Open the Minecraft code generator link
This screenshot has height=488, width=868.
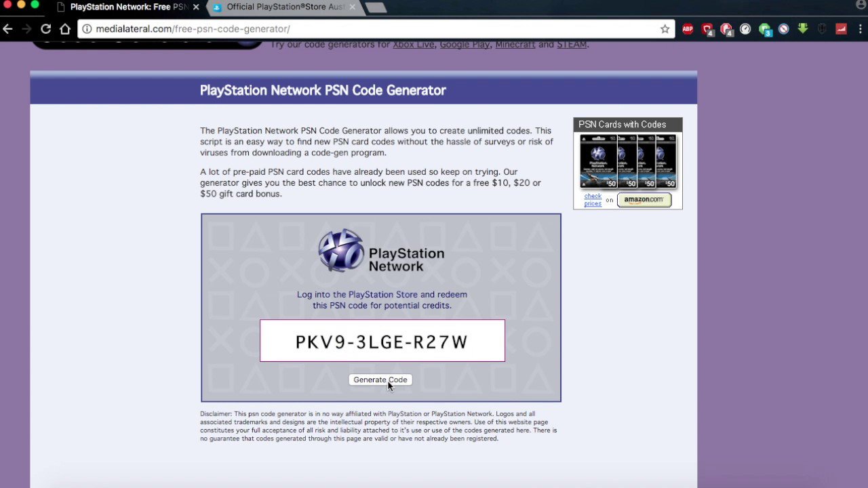click(515, 44)
